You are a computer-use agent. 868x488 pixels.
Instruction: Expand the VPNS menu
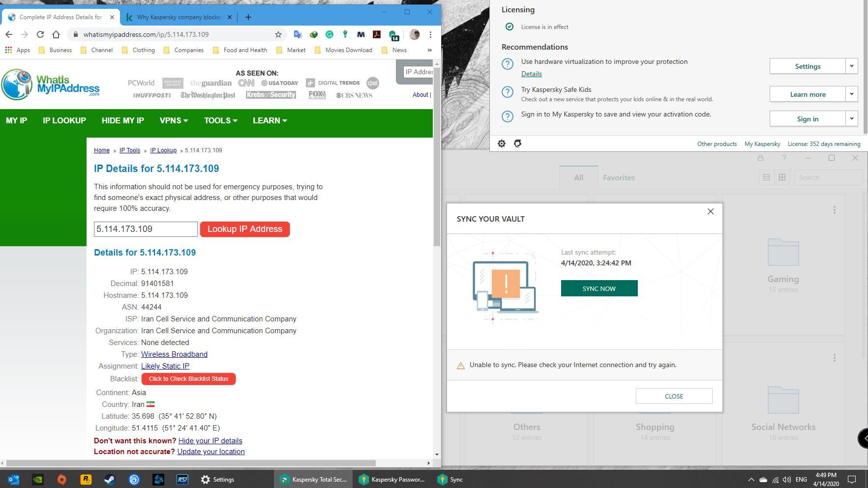point(174,120)
